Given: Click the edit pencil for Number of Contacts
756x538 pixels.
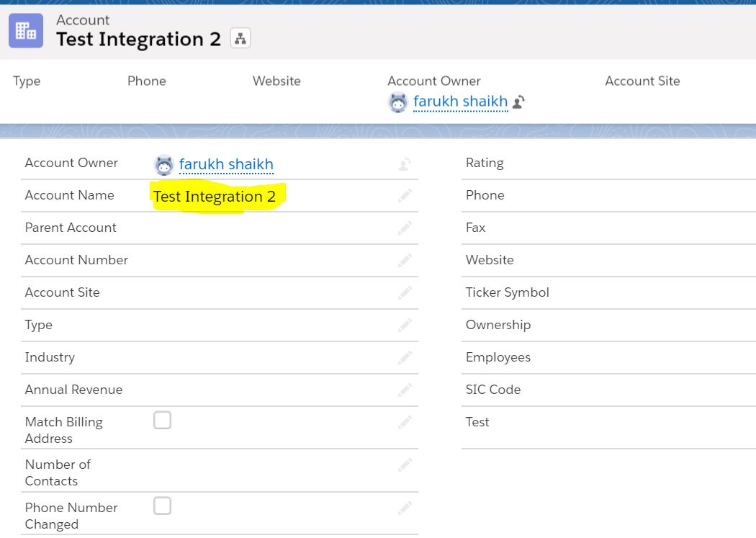Looking at the screenshot, I should 404,463.
